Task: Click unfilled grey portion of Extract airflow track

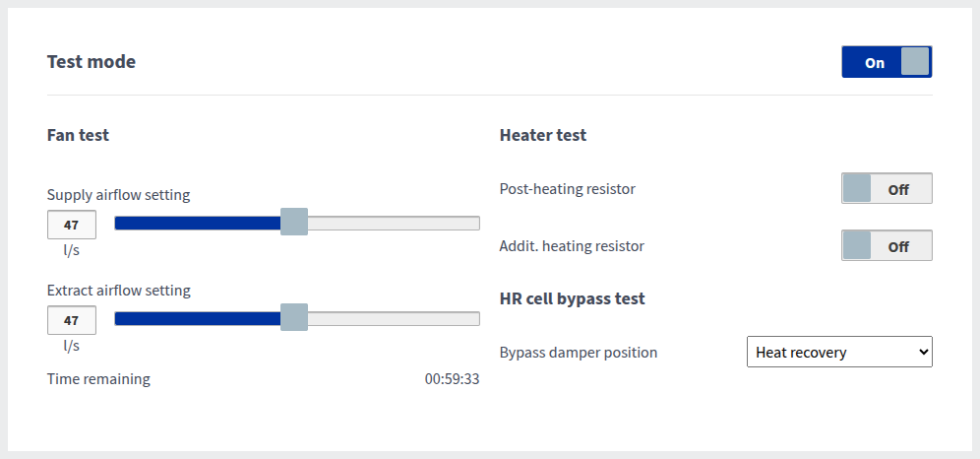Action: 394,318
